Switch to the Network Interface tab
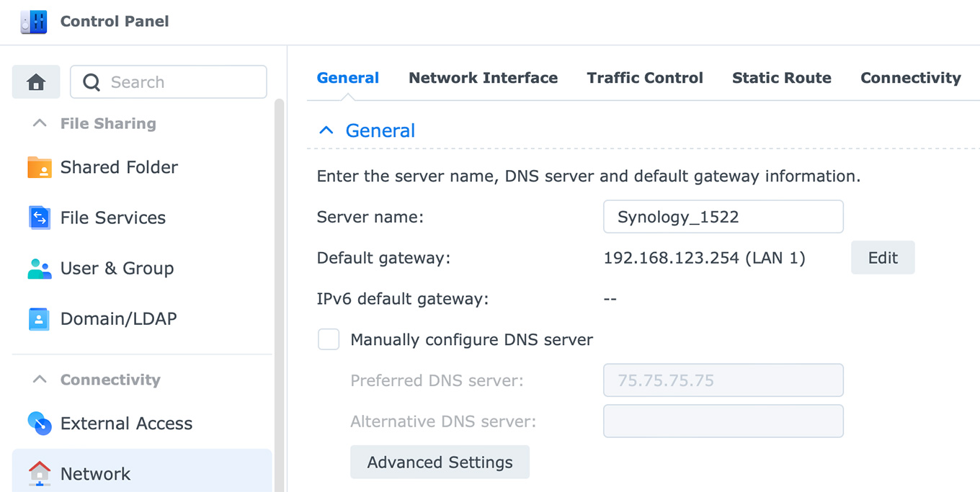980x492 pixels. (x=483, y=78)
